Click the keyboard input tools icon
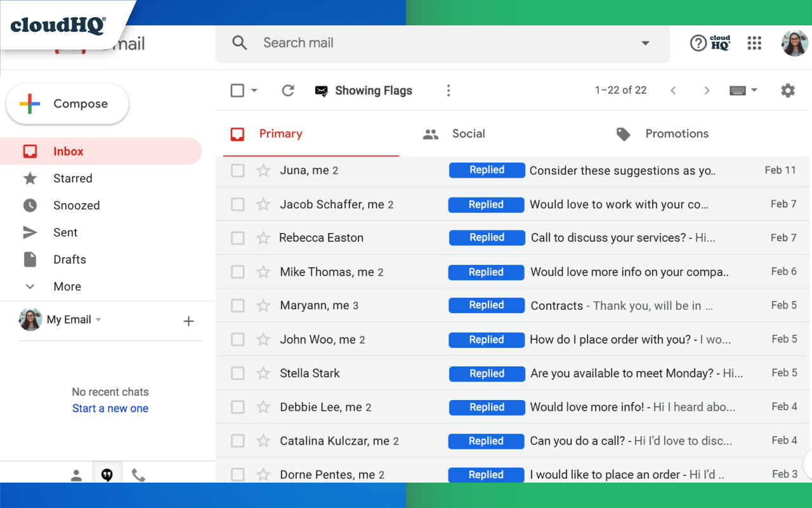This screenshot has width=812, height=508. click(x=738, y=90)
